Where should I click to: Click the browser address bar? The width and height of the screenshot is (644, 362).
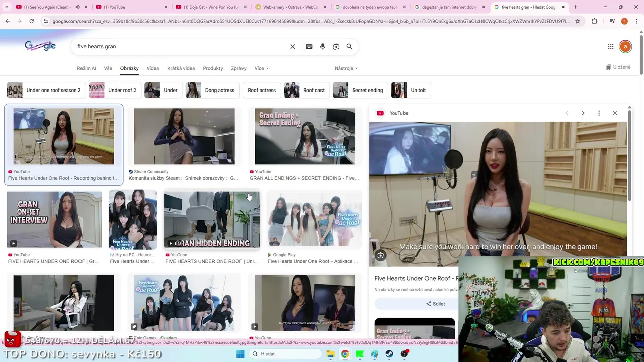pos(311,21)
